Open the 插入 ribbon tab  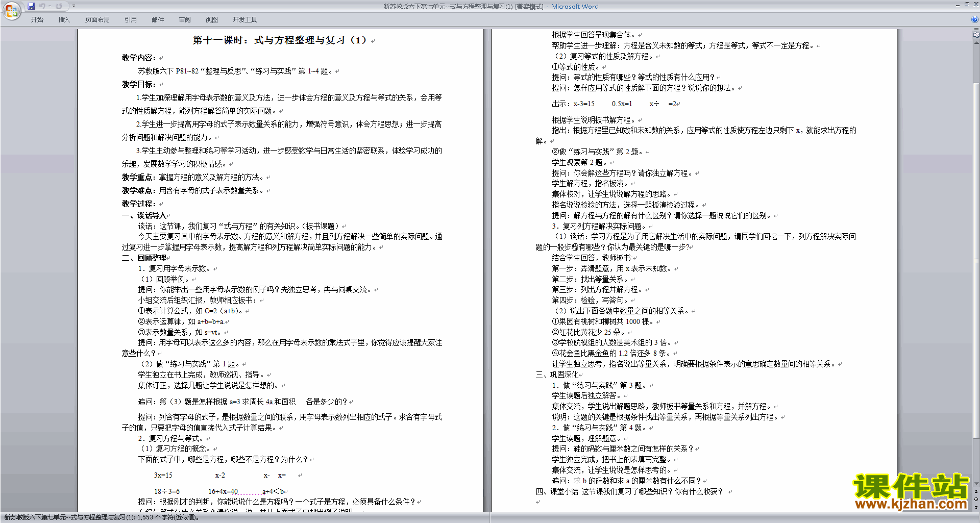point(64,19)
